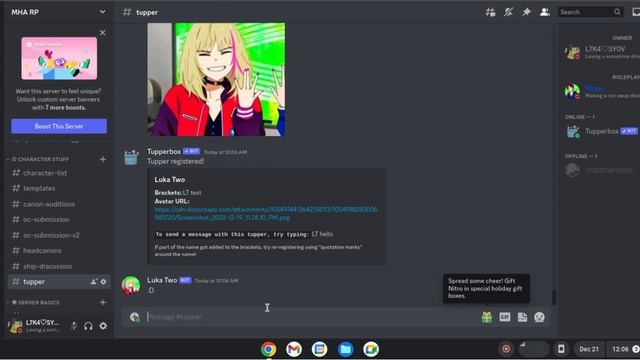Add channel to CHARACTER STUFF category
This screenshot has width=640, height=360.
pos(102,159)
